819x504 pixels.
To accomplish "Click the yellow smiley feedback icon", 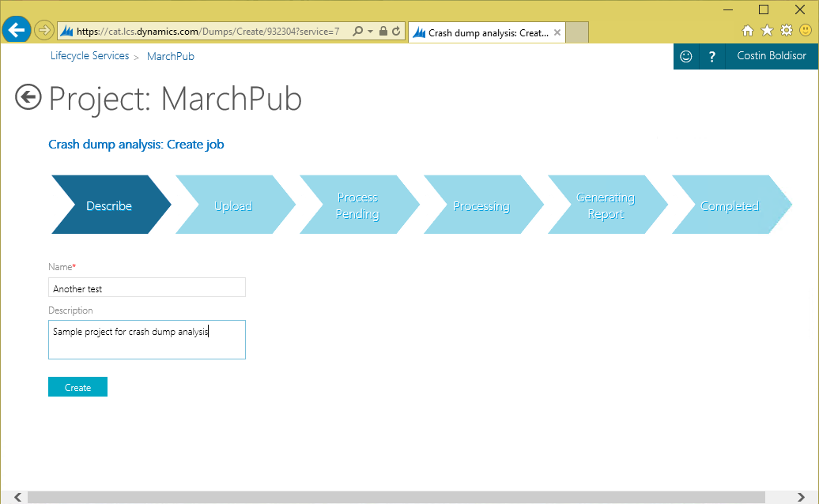I will coord(806,30).
